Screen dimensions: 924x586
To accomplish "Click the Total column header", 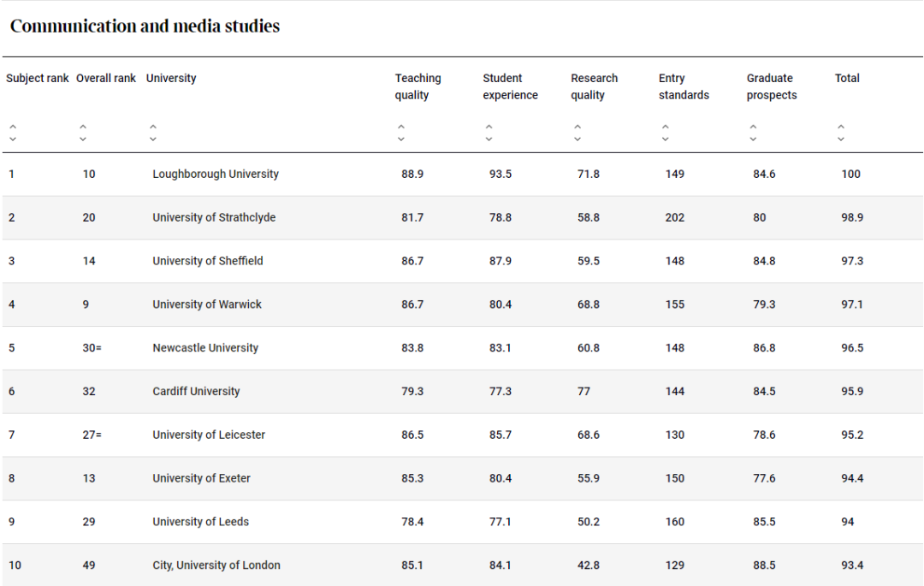I will click(x=847, y=79).
